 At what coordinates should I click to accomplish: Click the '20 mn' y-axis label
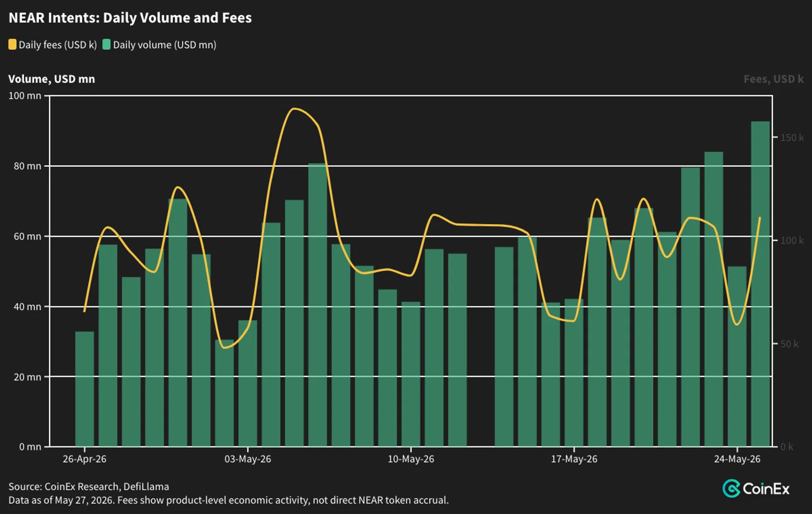[27, 377]
